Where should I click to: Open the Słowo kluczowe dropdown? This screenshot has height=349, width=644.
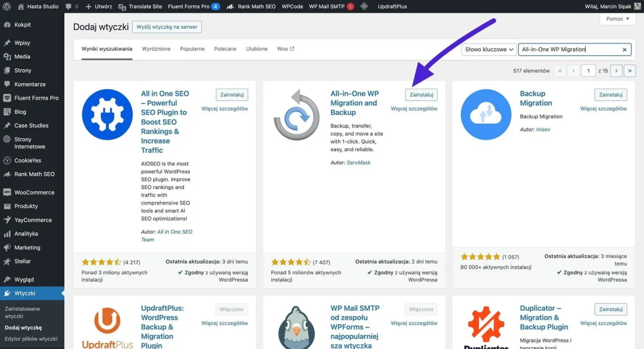pyautogui.click(x=488, y=49)
